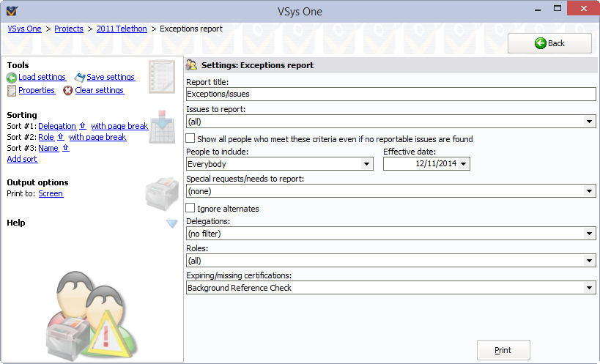This screenshot has height=364, width=600.
Task: Toggle Role sort direction arrow
Action: coord(61,137)
